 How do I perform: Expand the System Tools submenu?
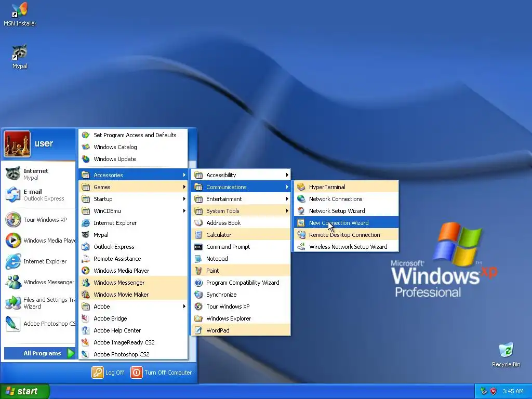pyautogui.click(x=241, y=211)
